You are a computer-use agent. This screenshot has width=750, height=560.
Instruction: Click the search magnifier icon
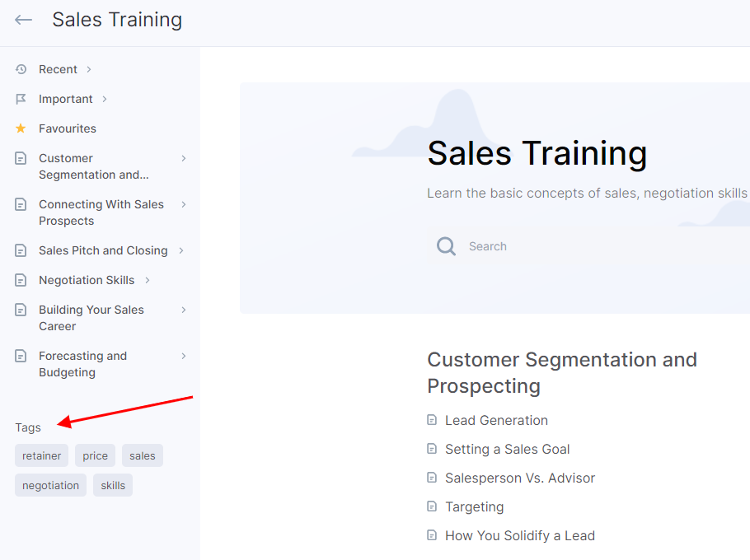click(x=446, y=246)
